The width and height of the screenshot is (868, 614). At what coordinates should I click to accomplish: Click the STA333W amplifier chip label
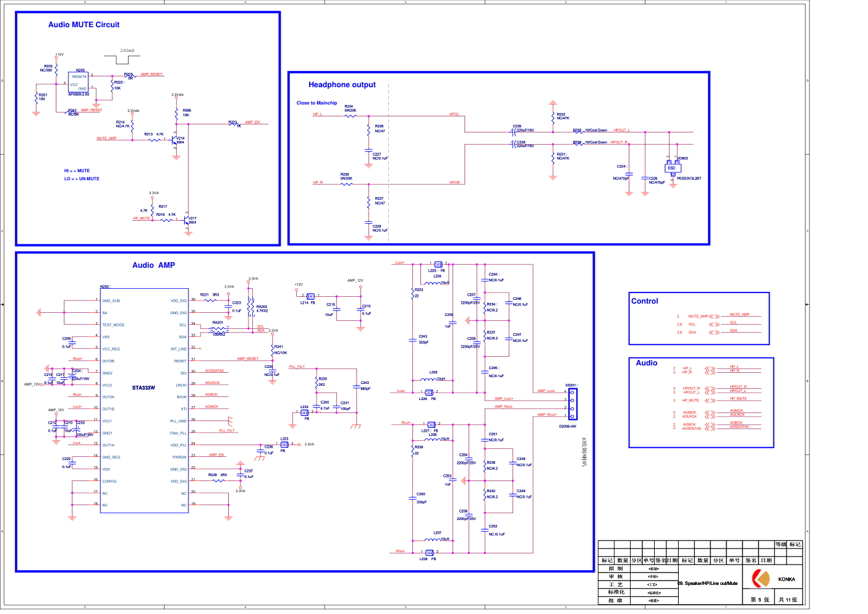(143, 388)
